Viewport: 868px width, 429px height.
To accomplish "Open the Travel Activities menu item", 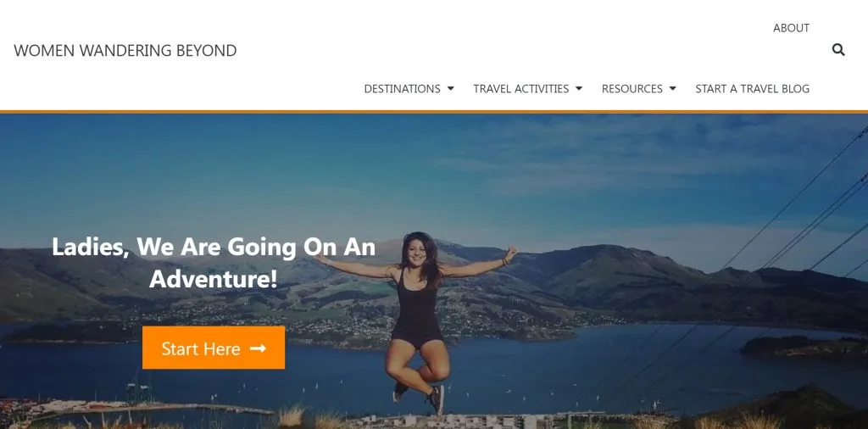I will [x=521, y=88].
